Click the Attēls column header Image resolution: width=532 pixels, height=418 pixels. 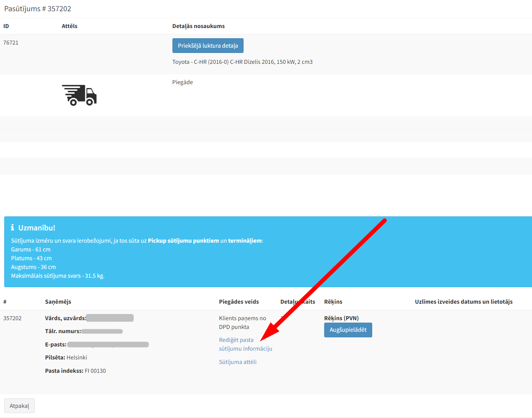pos(69,26)
